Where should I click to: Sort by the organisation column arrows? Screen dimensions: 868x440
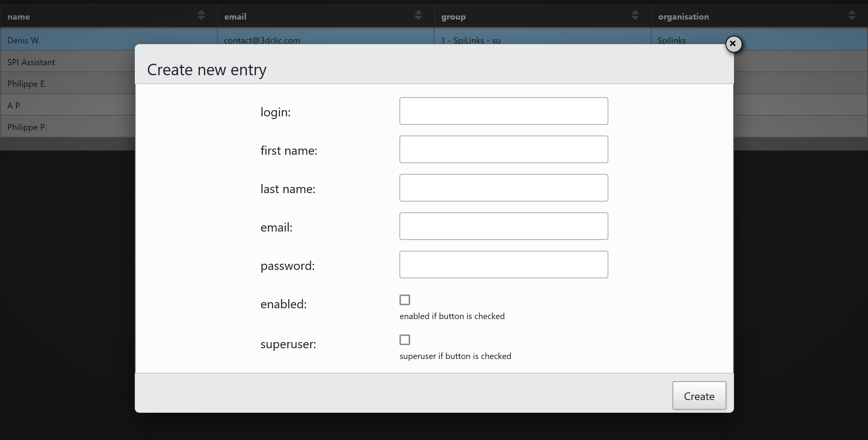coord(852,15)
